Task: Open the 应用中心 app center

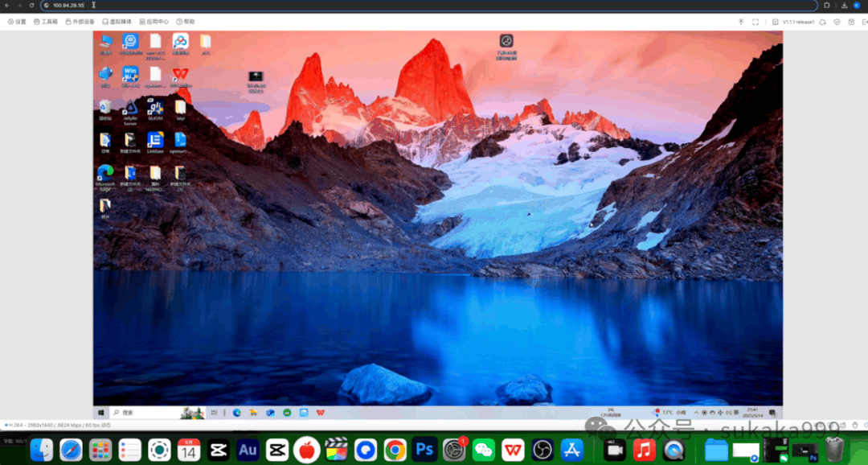Action: (154, 22)
